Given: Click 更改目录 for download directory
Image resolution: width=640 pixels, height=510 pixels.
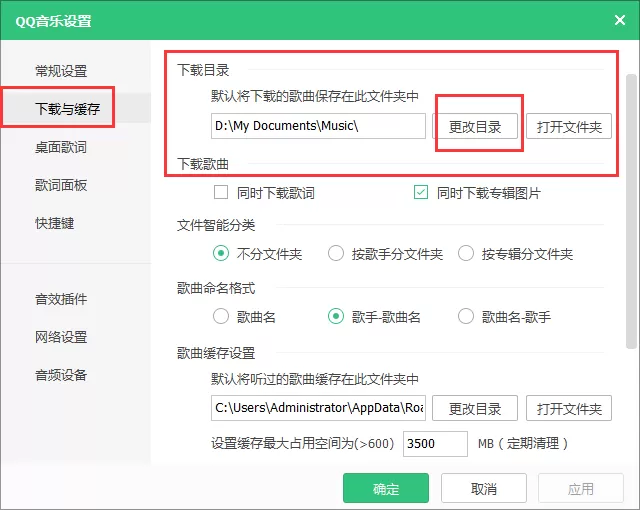Looking at the screenshot, I should (x=475, y=126).
